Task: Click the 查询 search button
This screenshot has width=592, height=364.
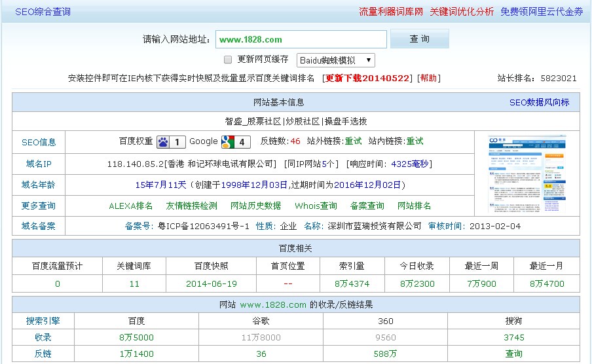Action: coord(420,39)
